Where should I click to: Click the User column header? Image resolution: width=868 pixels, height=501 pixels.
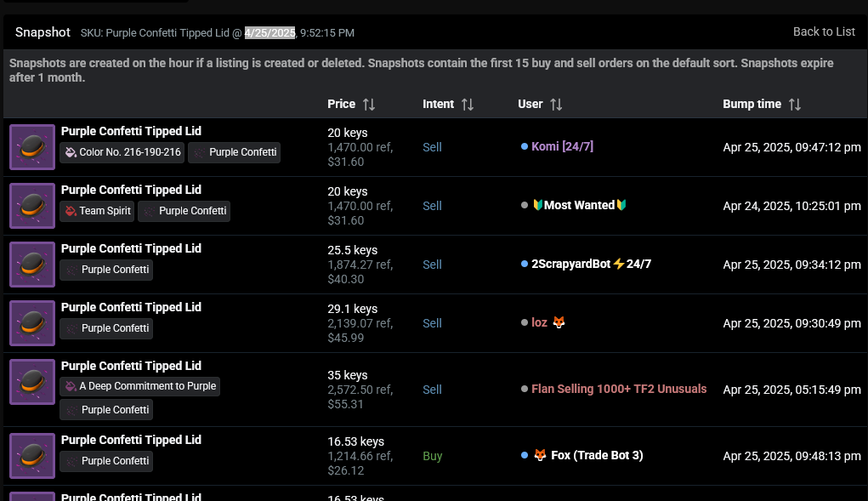(x=530, y=104)
